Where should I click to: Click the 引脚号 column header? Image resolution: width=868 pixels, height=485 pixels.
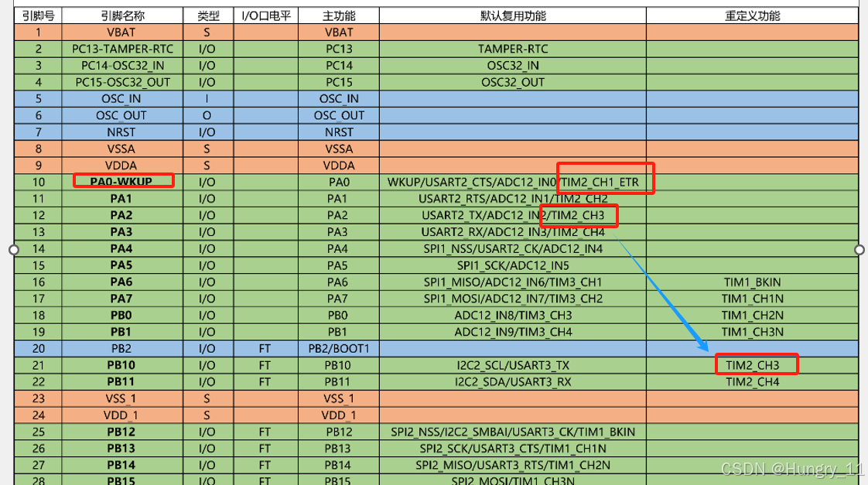pos(38,15)
